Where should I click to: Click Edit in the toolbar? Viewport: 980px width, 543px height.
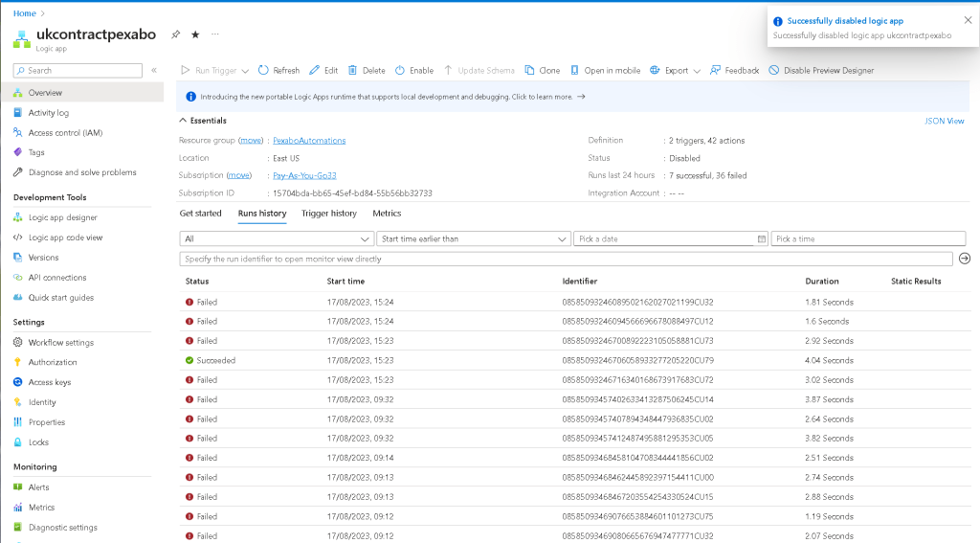click(x=323, y=70)
